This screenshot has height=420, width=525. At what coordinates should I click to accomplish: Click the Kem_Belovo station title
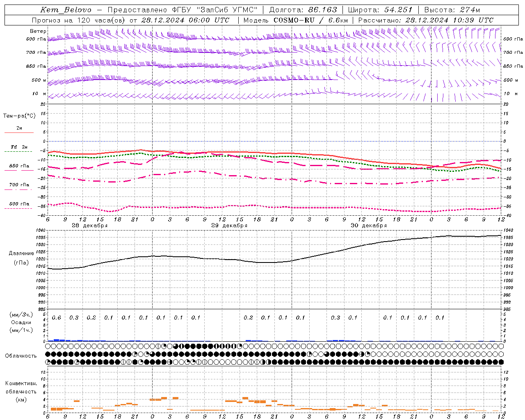66,10
